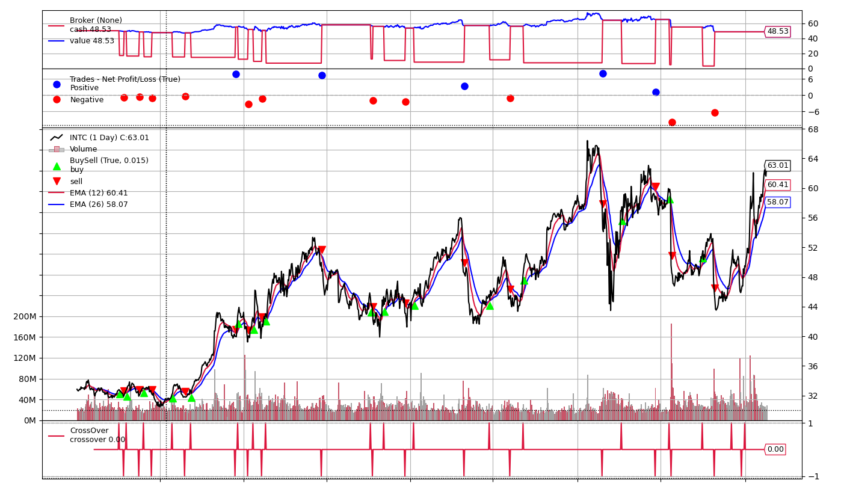The height and width of the screenshot is (504, 844).
Task: Click the INTC price line legend icon
Action: click(57, 138)
